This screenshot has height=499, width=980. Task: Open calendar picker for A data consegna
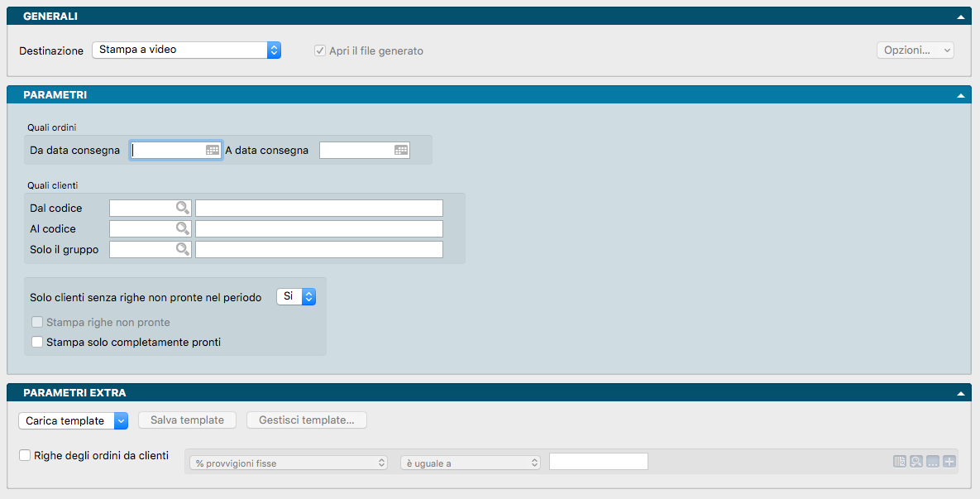tap(401, 151)
